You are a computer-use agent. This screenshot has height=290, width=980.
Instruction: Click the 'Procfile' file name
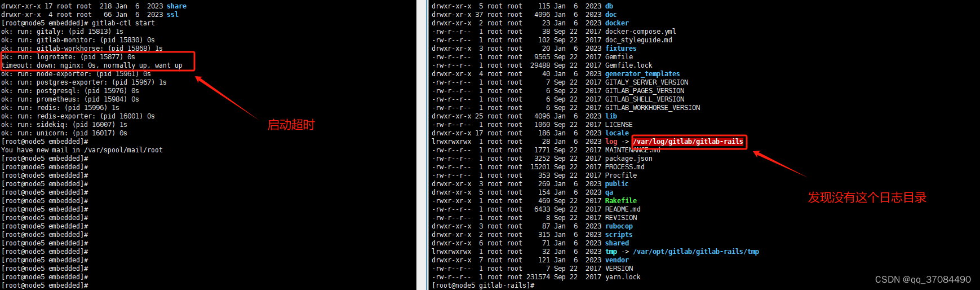(621, 175)
